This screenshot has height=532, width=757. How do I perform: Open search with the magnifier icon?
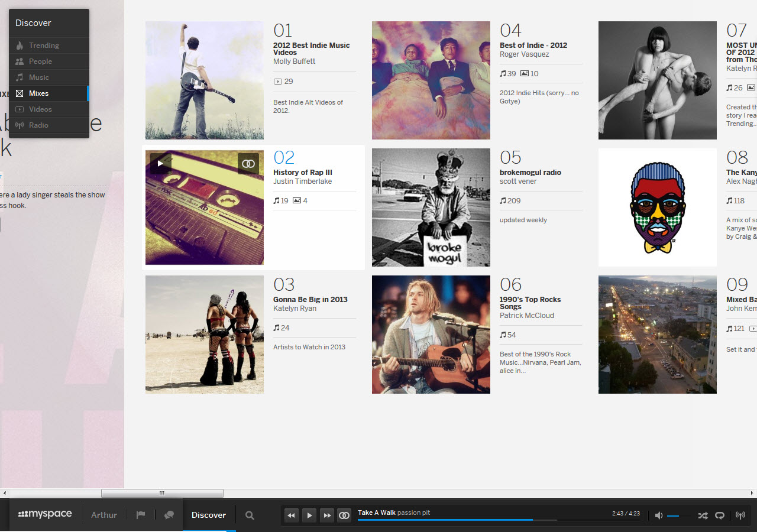pos(250,515)
